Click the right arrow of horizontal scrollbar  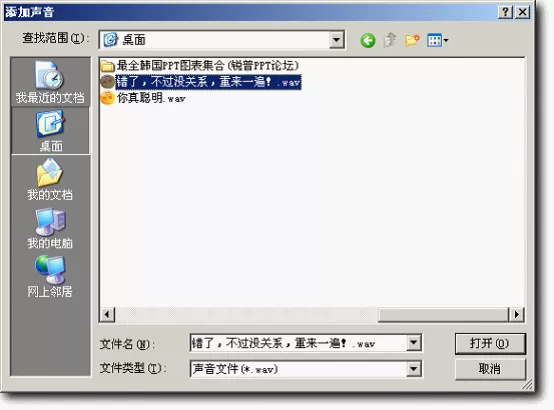click(x=517, y=314)
